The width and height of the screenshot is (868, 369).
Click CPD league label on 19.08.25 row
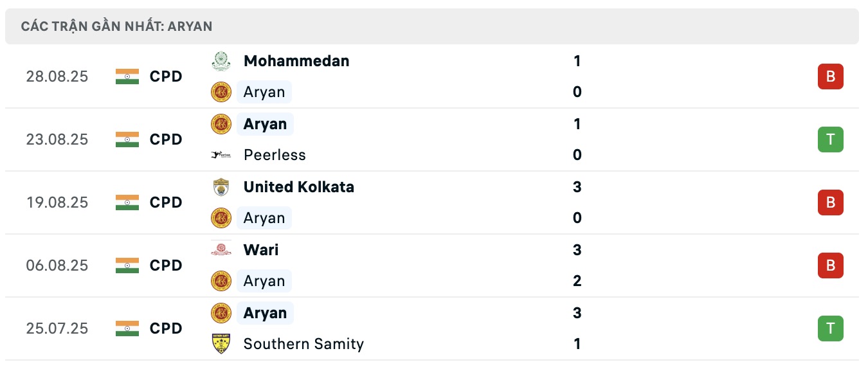(166, 203)
